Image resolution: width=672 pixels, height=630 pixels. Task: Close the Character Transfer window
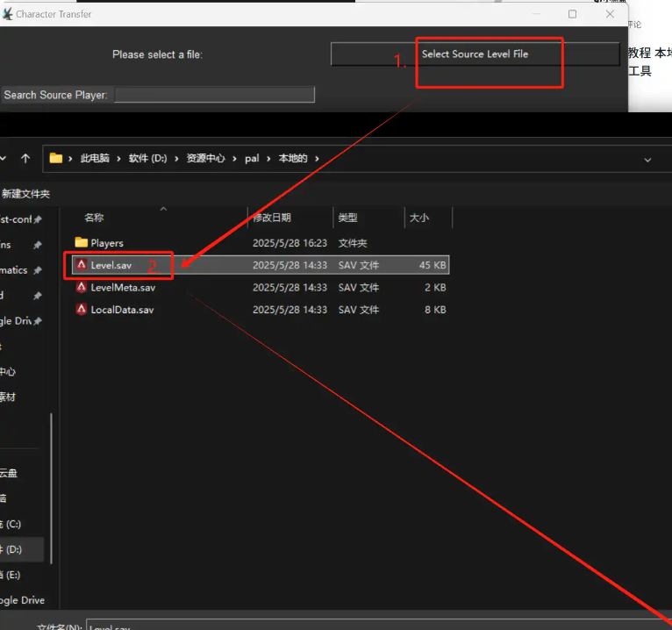[x=610, y=14]
